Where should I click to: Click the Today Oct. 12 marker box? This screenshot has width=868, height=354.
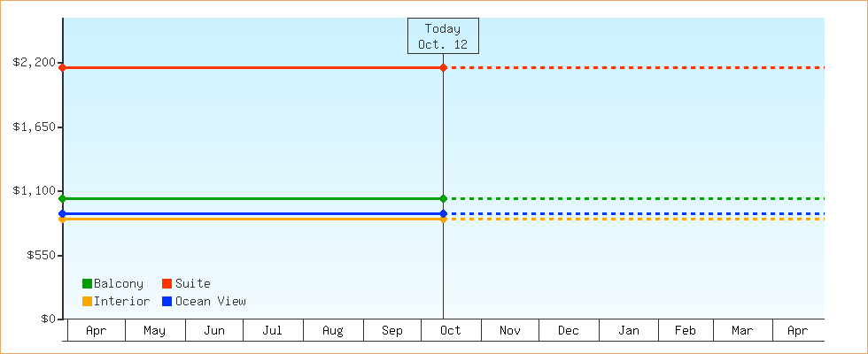pos(443,36)
